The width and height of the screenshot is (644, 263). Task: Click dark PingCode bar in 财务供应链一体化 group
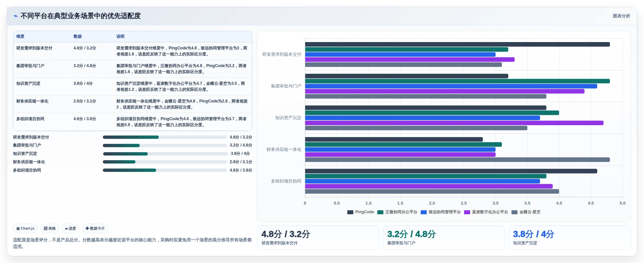coord(394,140)
